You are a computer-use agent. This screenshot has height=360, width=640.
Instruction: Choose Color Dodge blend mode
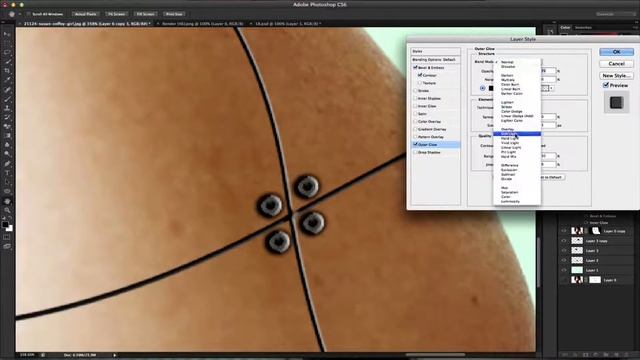click(511, 111)
